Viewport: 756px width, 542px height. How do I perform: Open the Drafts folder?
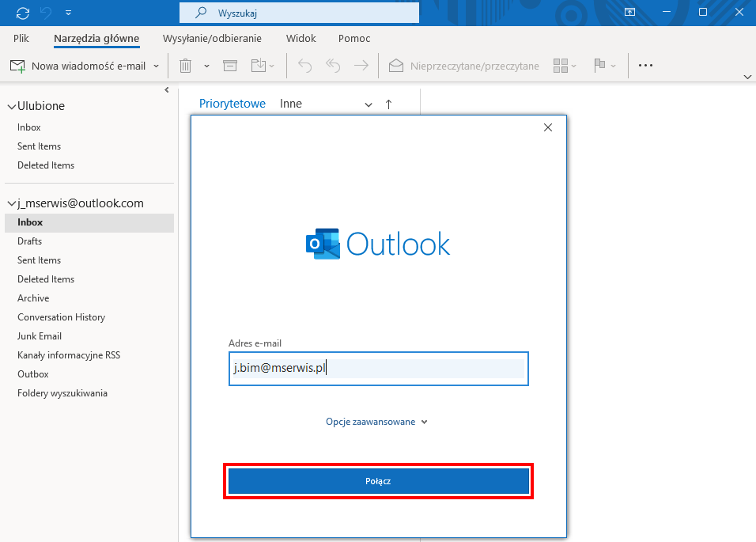29,241
